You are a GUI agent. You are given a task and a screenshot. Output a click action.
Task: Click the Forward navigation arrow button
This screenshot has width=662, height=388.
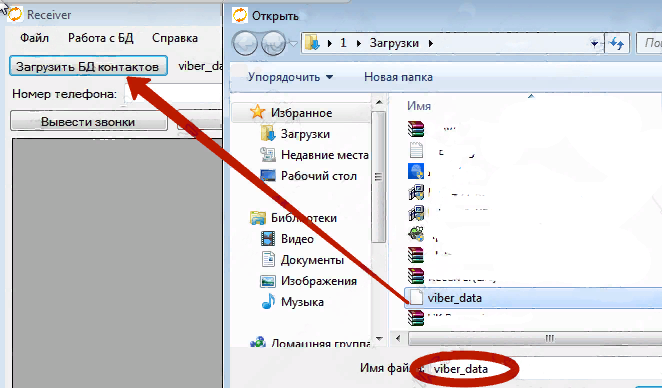(x=274, y=43)
